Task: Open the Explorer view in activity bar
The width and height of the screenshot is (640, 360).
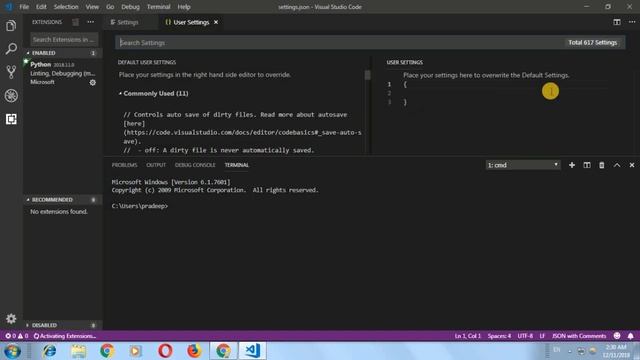Action: 11,26
